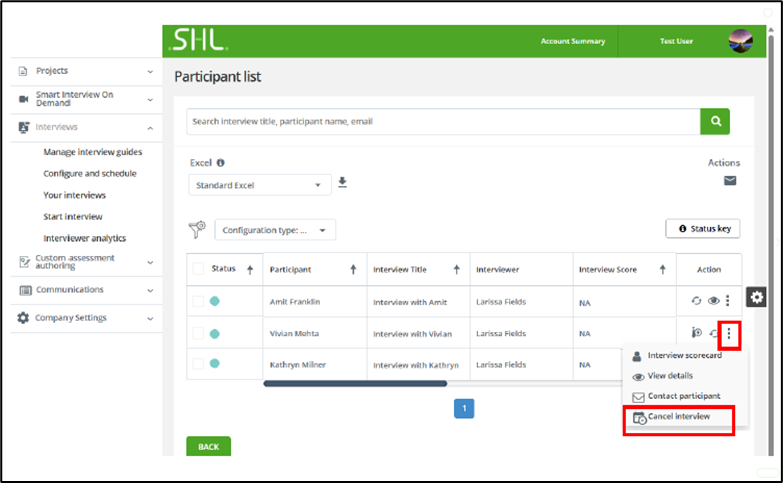Select all rows with header checkbox

coord(198,269)
